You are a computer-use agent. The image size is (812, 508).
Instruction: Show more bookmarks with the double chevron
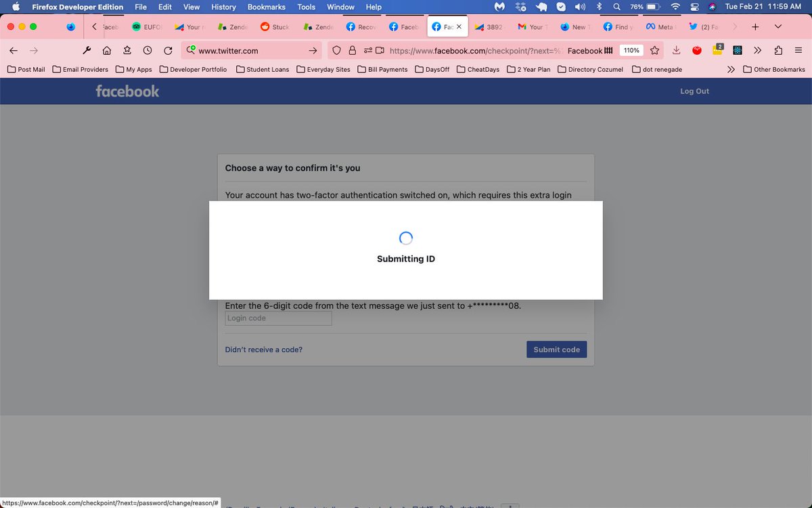[731, 69]
